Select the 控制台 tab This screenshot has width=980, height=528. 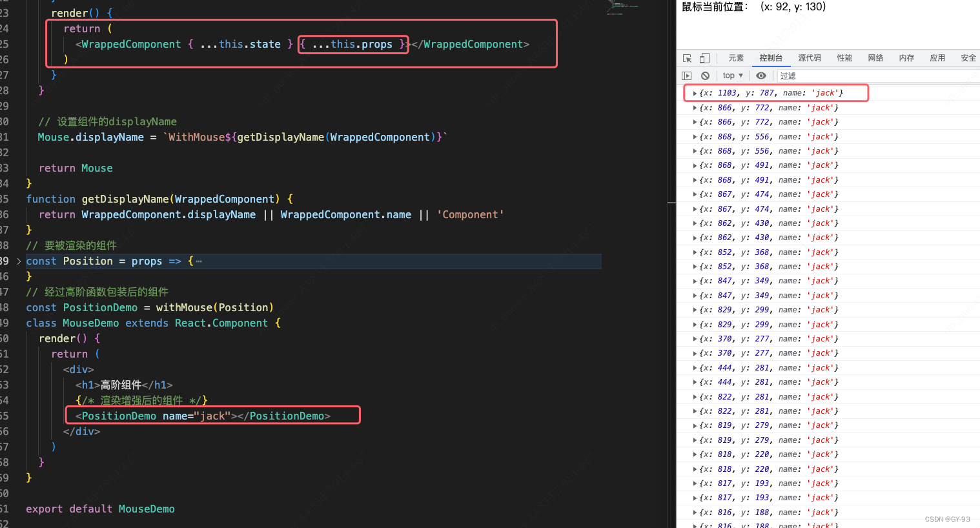pyautogui.click(x=771, y=58)
